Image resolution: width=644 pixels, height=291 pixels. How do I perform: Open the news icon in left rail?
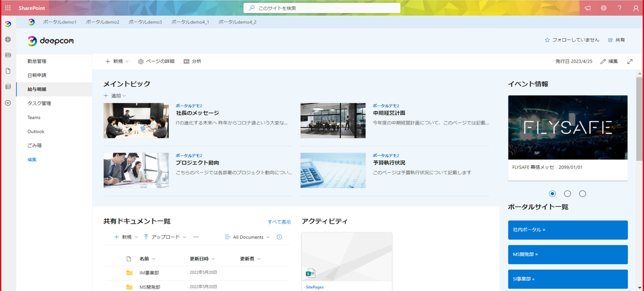pyautogui.click(x=8, y=55)
